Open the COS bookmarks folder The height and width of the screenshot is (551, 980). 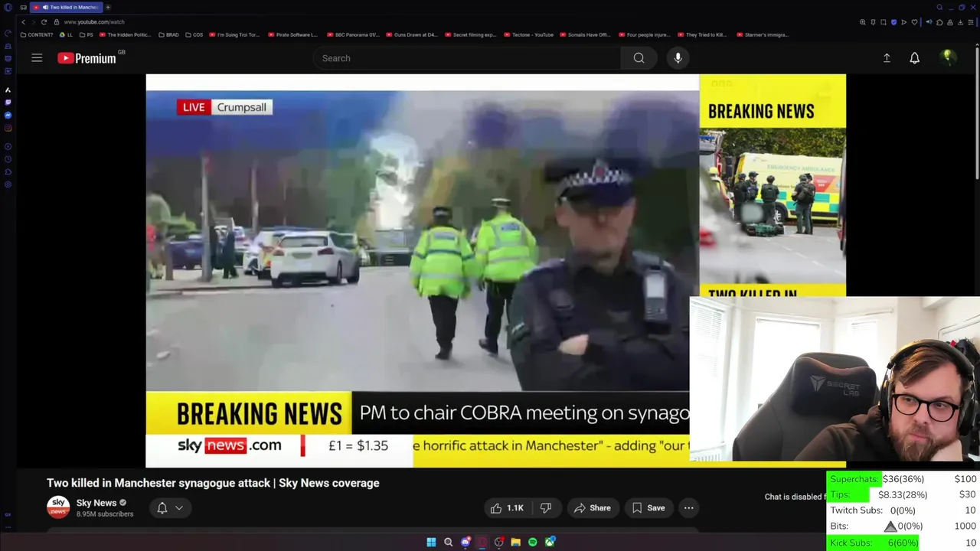[194, 34]
